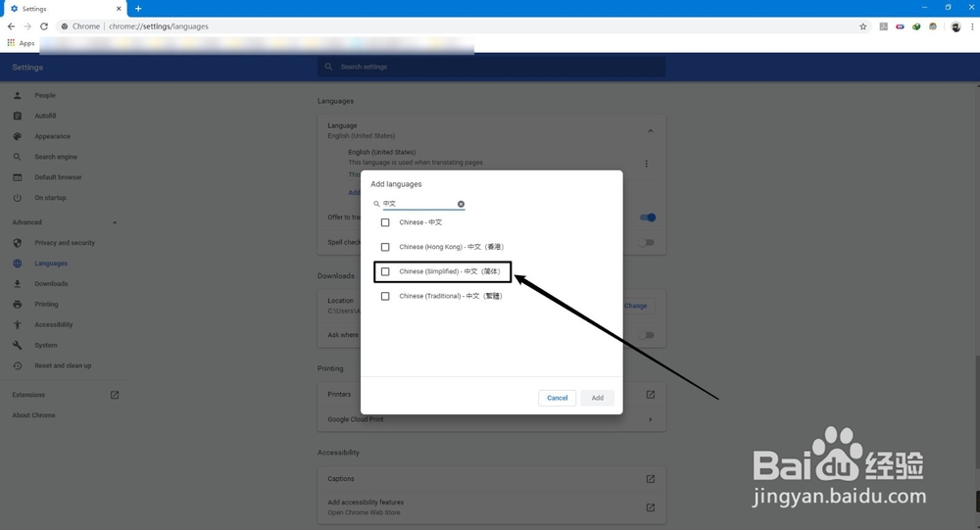Image resolution: width=980 pixels, height=530 pixels.
Task: Clear the language search field
Action: 461,204
